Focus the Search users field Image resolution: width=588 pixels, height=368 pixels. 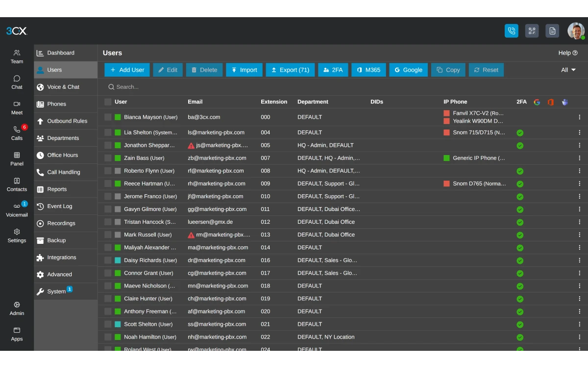(343, 87)
